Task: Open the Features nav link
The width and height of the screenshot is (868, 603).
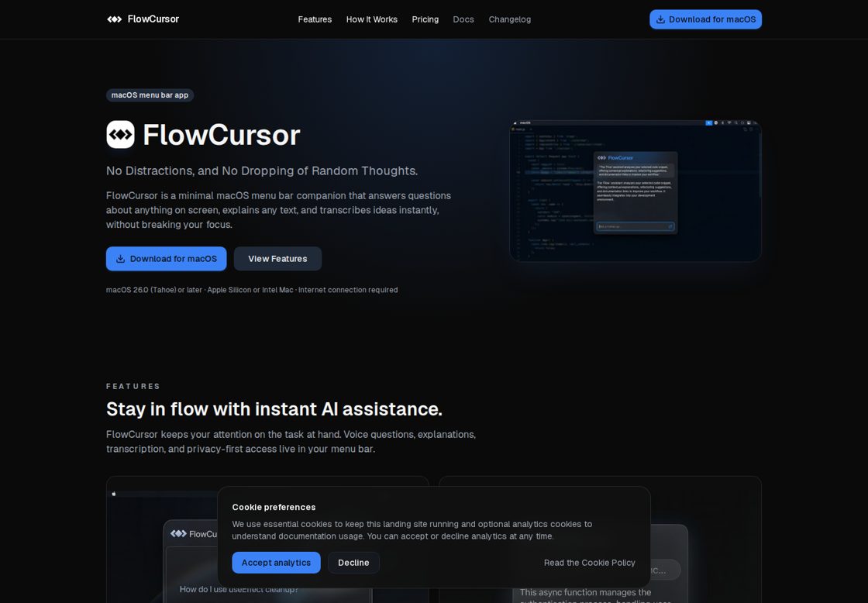Action: pos(315,19)
